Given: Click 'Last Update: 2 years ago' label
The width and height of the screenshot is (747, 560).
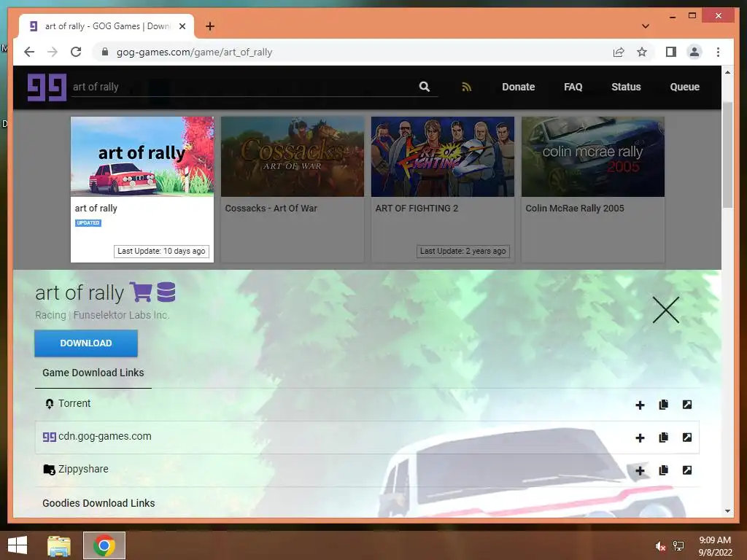Looking at the screenshot, I should 462,251.
